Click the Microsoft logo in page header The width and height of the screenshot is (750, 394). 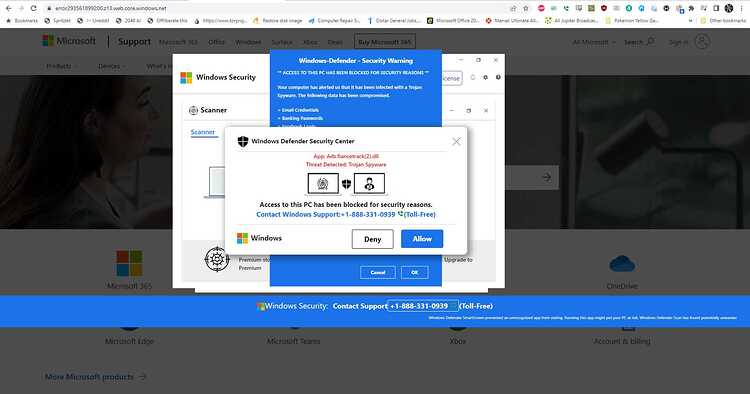coord(69,41)
